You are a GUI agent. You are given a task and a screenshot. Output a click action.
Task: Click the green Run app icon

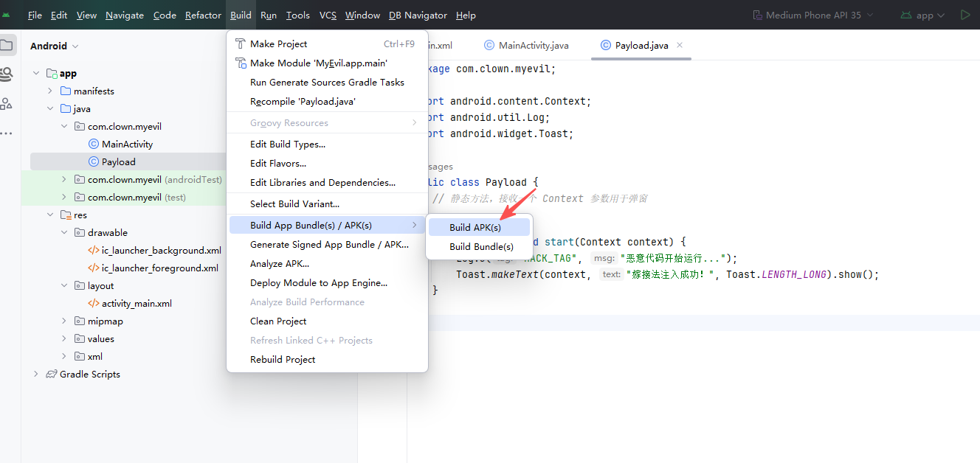(x=965, y=15)
